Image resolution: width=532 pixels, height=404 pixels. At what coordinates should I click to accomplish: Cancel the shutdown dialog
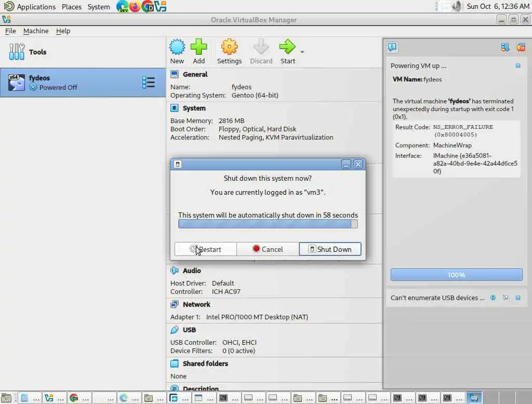click(268, 249)
